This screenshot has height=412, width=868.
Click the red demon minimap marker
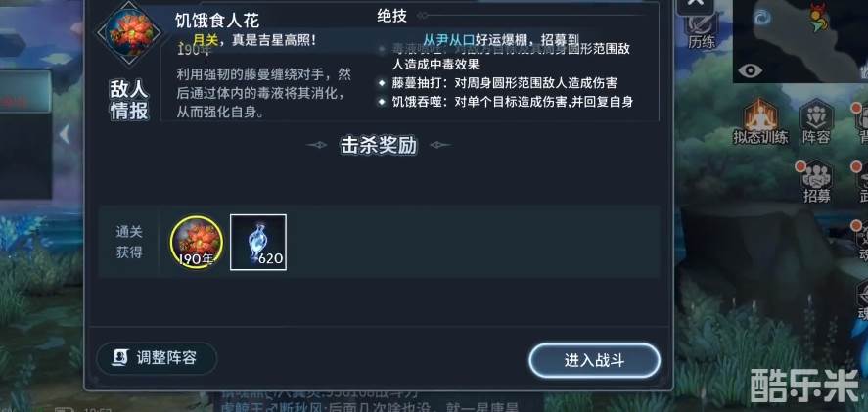(816, 20)
